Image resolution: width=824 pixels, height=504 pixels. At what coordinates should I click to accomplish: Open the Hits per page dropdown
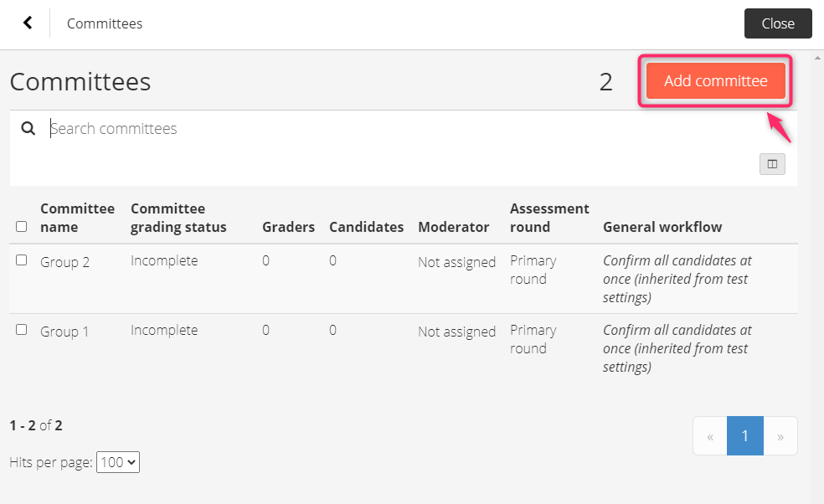click(x=118, y=462)
